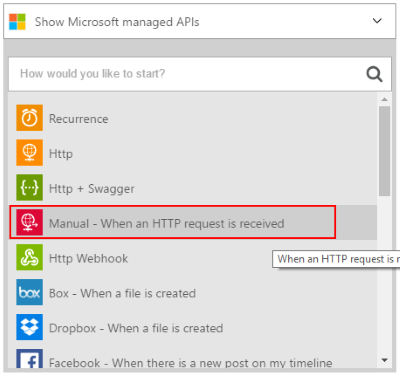
Task: Select the green Http Webhook icon
Action: point(29,257)
